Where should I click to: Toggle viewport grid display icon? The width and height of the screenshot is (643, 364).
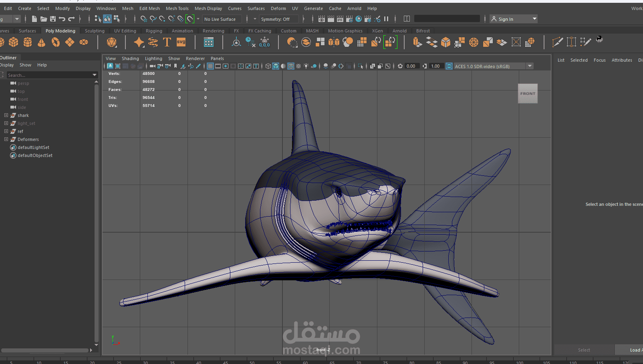210,66
